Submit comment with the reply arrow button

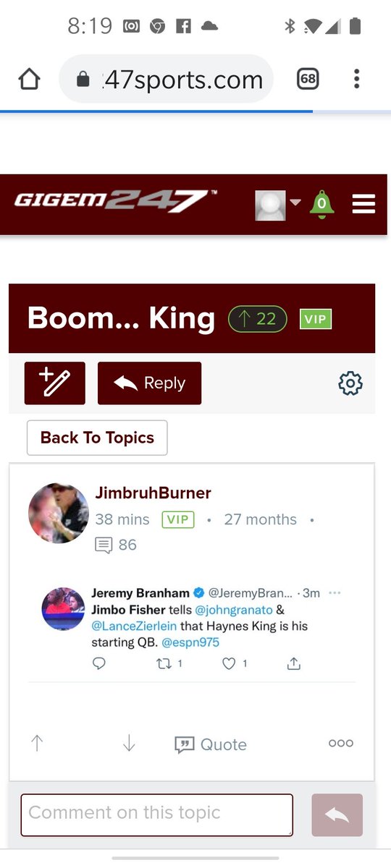coord(337,815)
